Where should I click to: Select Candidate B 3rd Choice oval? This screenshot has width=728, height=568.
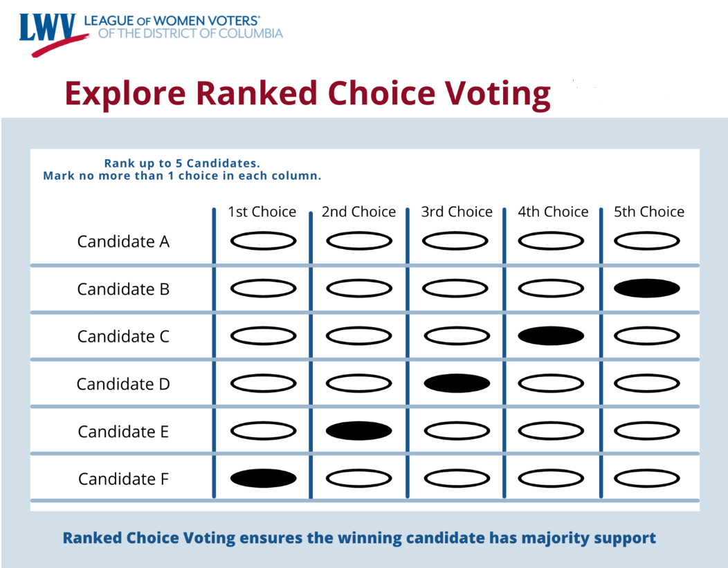pos(455,288)
